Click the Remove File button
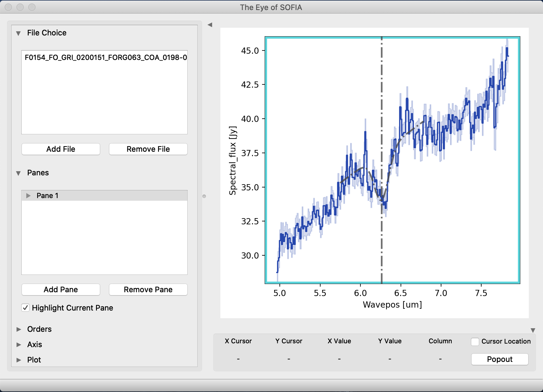 [148, 149]
